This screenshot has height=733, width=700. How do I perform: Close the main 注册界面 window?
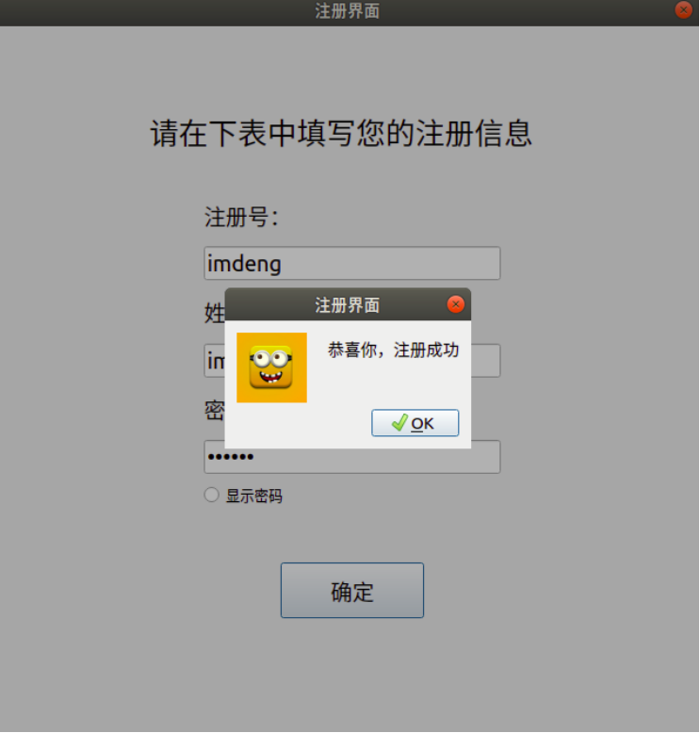pos(683,9)
